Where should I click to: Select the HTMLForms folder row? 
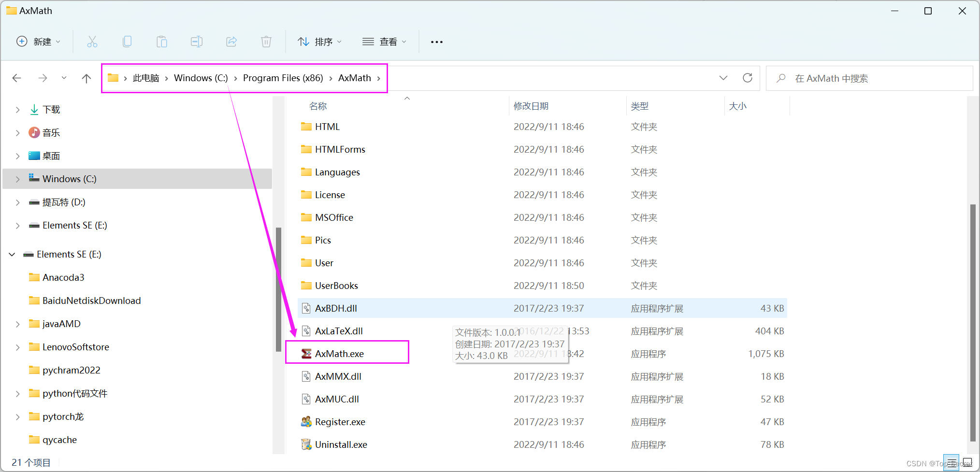(x=542, y=149)
